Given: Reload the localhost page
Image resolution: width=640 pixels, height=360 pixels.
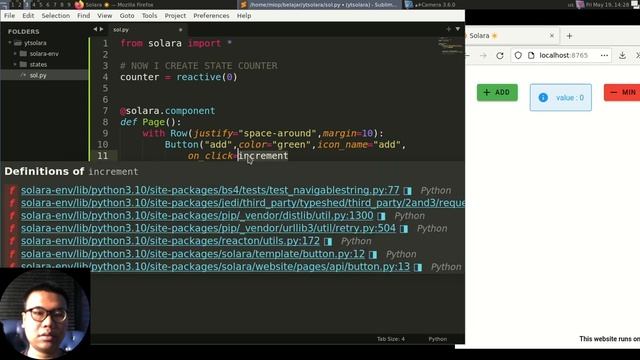Looking at the screenshot, I should click(x=500, y=56).
